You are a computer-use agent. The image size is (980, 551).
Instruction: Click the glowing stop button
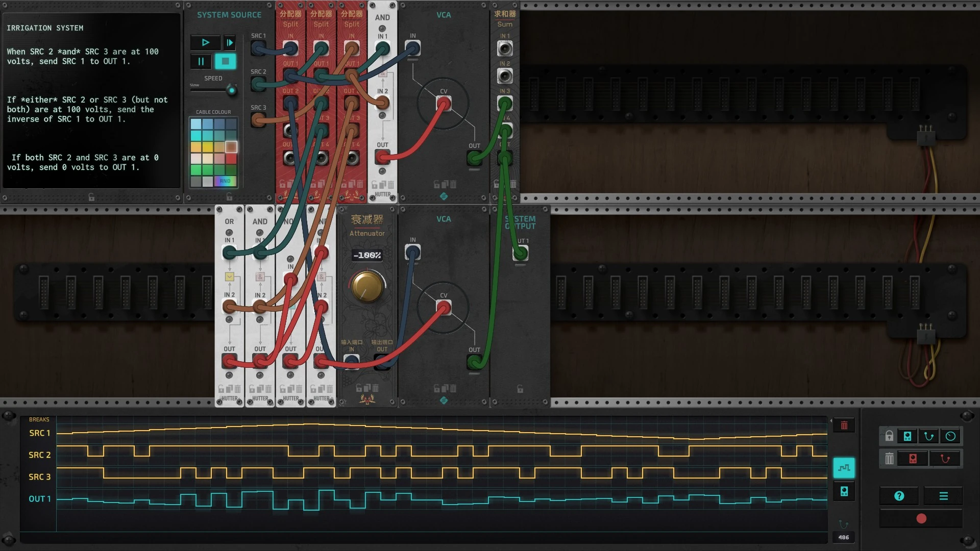[225, 62]
